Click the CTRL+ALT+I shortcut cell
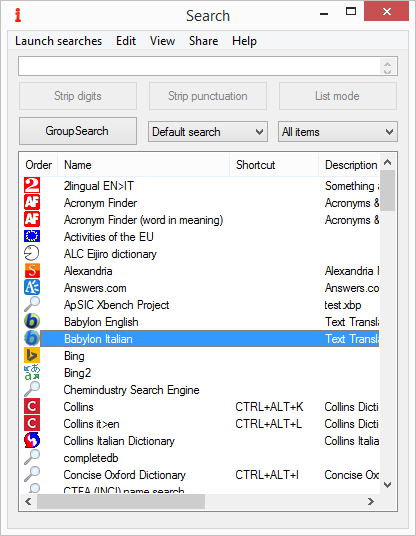Image resolution: width=416 pixels, height=536 pixels. tap(267, 475)
